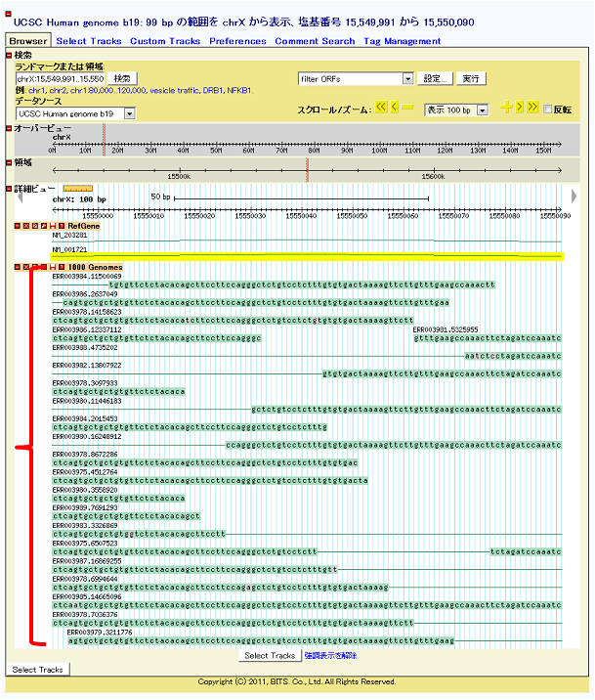This screenshot has height=700, width=595.
Task: Click example link chr1
Action: click(x=37, y=91)
